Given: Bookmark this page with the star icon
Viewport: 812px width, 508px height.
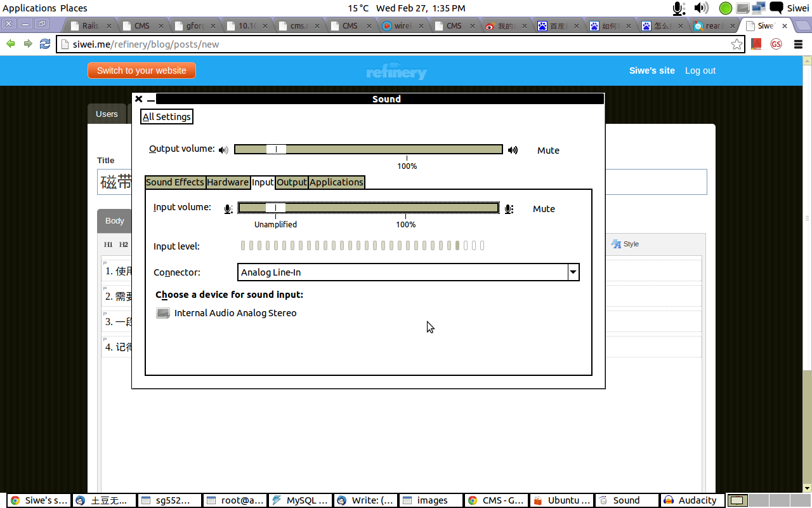Looking at the screenshot, I should tap(737, 44).
